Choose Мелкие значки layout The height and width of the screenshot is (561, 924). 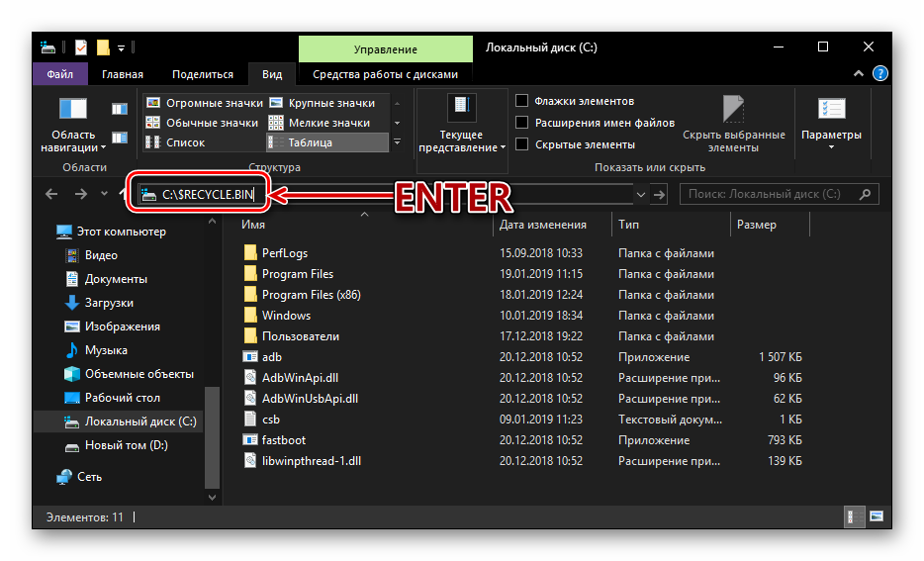(x=320, y=123)
